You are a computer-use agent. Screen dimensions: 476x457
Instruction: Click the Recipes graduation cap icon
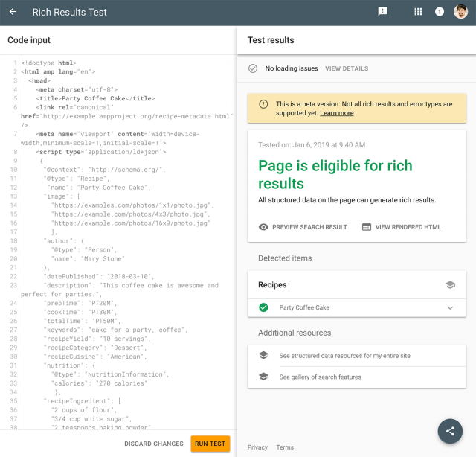450,284
